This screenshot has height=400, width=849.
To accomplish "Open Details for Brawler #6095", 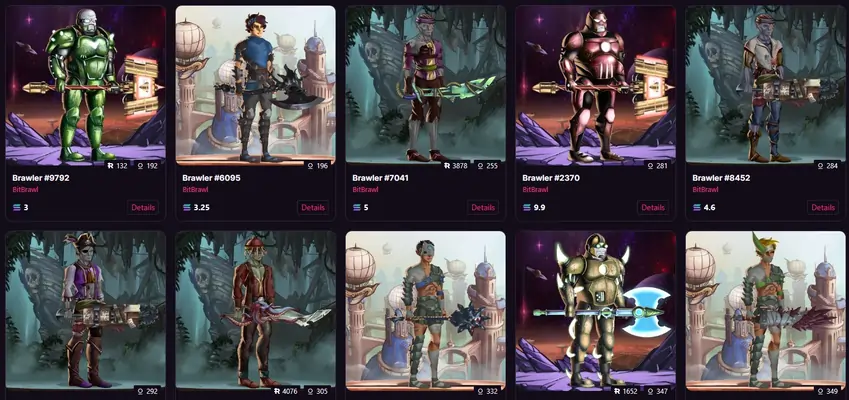I will 313,207.
